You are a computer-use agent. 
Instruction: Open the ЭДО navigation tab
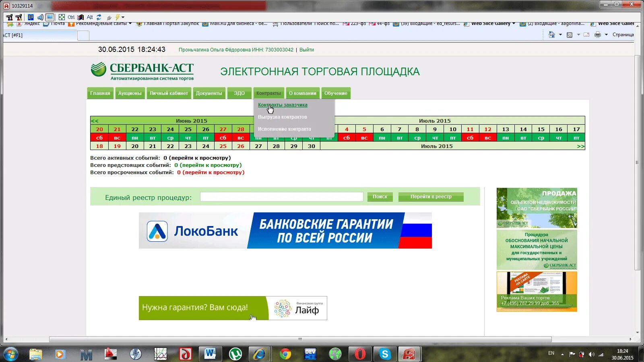pyautogui.click(x=239, y=93)
